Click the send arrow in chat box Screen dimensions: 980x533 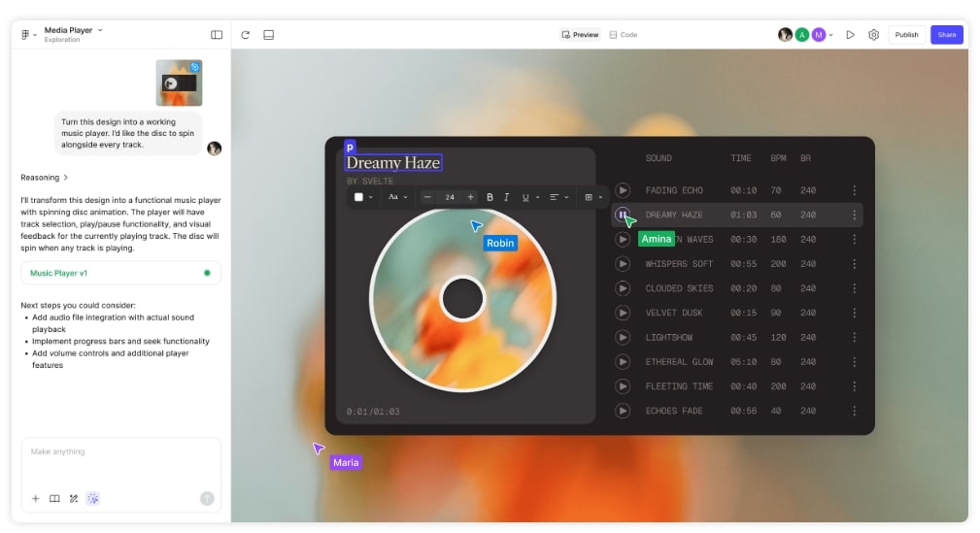pos(207,498)
